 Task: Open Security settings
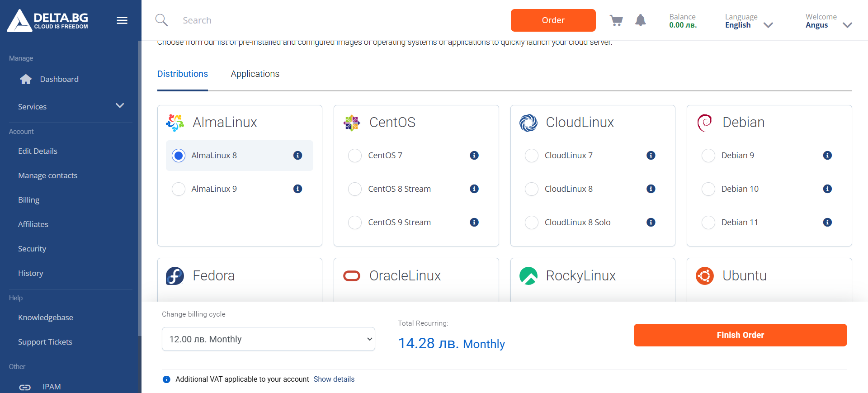click(32, 249)
